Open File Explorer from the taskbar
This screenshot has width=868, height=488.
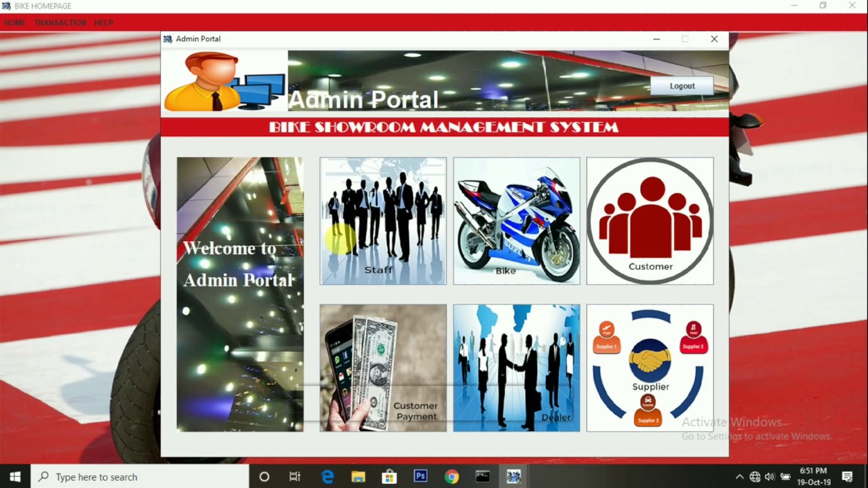click(x=358, y=476)
